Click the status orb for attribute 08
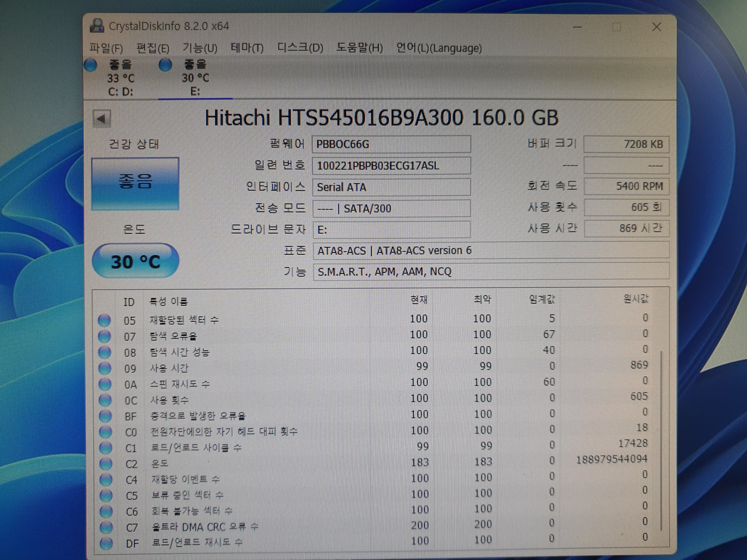The height and width of the screenshot is (560, 747). tap(104, 352)
